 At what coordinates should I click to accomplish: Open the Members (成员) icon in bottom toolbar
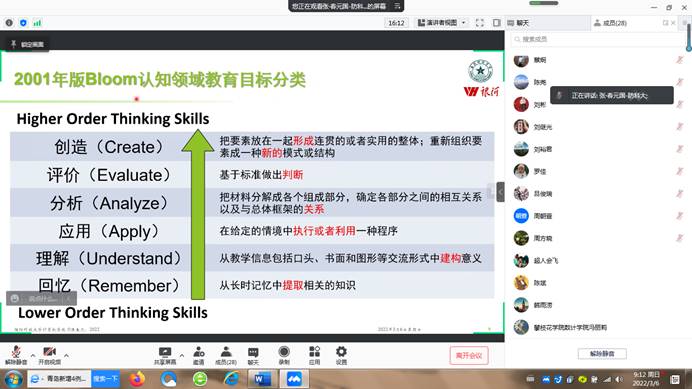click(226, 355)
